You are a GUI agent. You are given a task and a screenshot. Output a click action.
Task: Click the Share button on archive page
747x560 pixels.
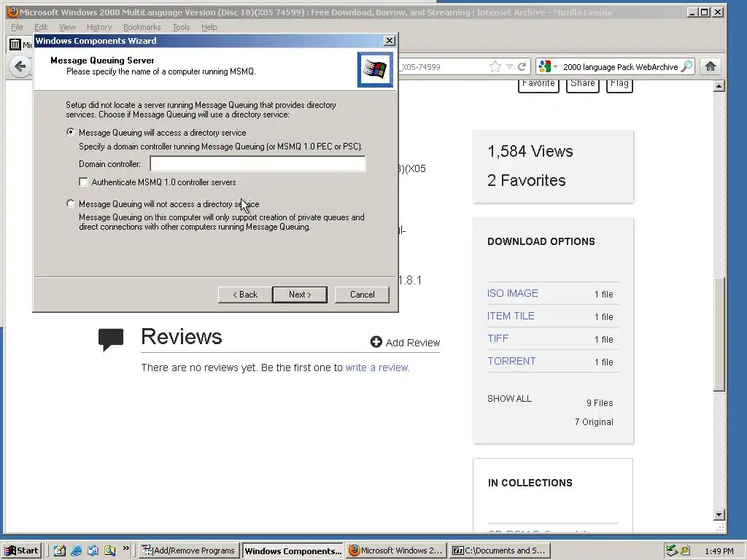click(x=582, y=85)
